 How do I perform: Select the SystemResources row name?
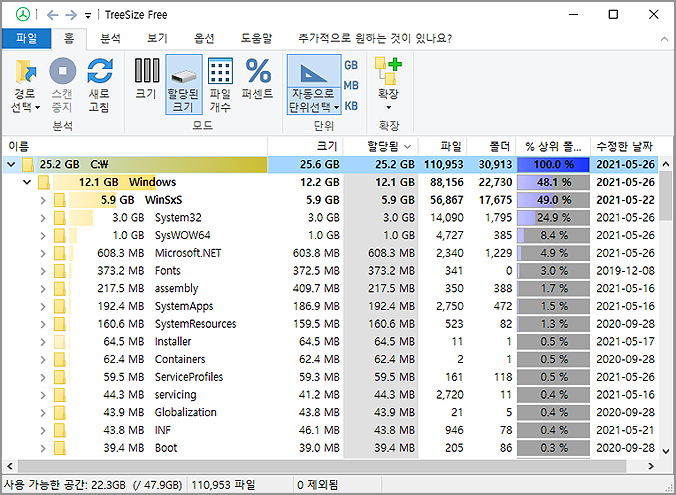coord(195,324)
